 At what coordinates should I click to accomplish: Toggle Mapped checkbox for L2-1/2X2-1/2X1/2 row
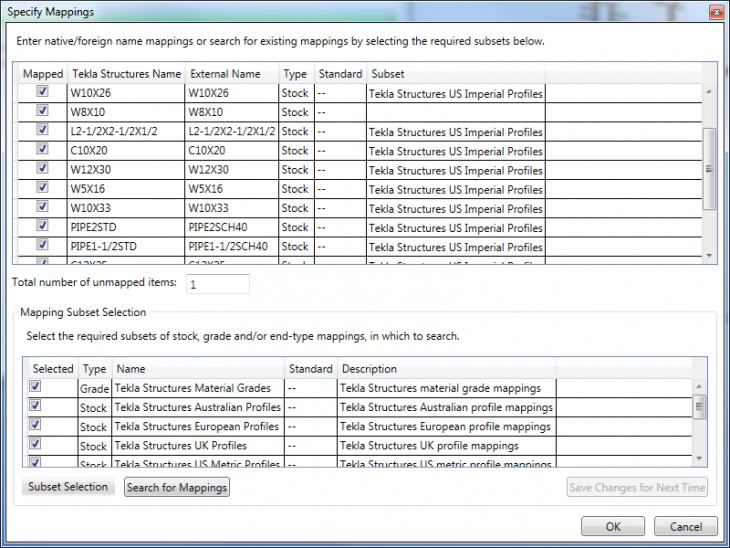tap(42, 129)
